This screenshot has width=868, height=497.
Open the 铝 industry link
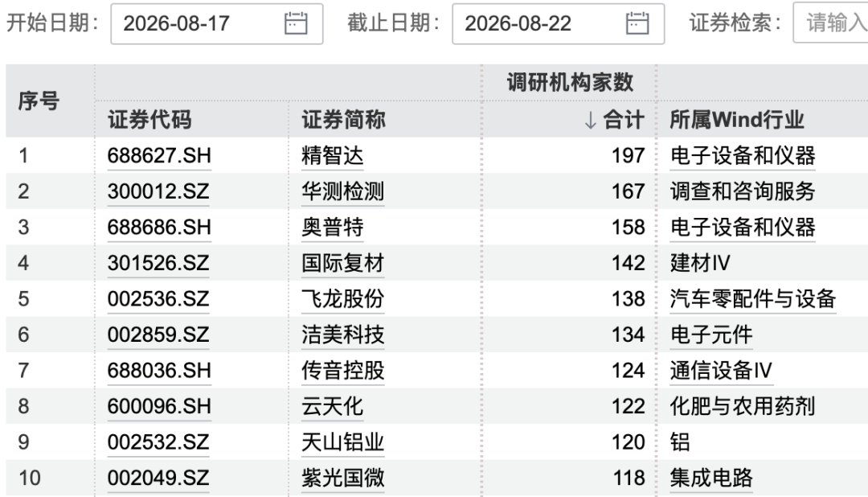[x=680, y=442]
